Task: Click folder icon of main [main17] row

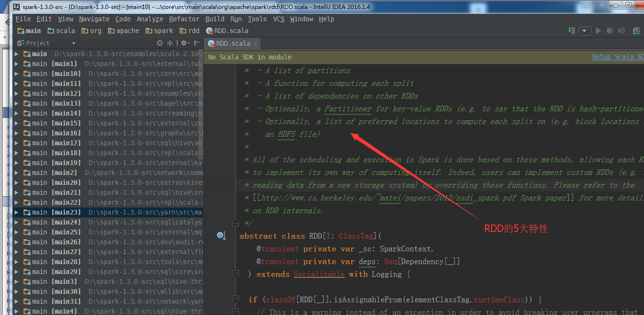Action: (x=27, y=143)
